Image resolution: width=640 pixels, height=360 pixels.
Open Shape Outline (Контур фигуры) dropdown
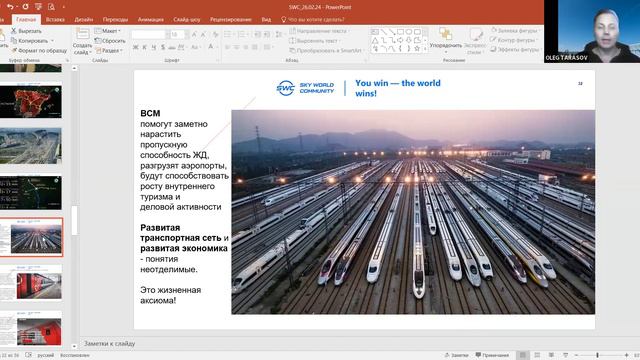tap(513, 40)
